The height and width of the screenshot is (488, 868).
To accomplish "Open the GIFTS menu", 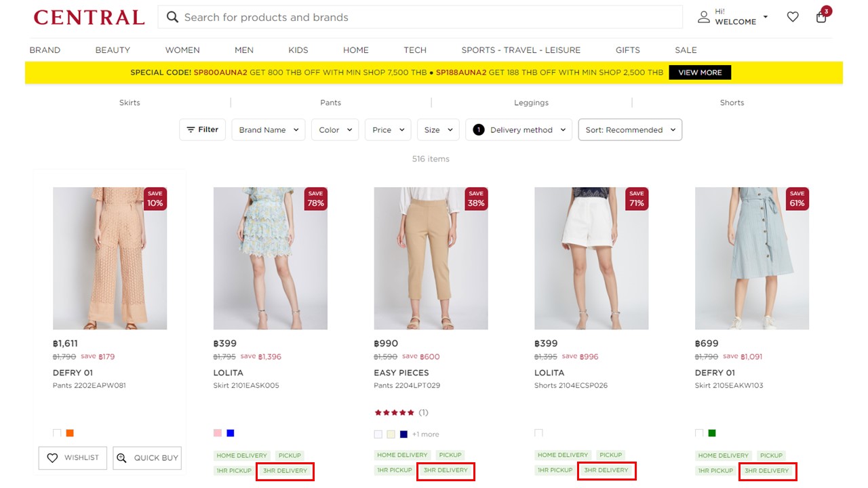I will pyautogui.click(x=628, y=50).
